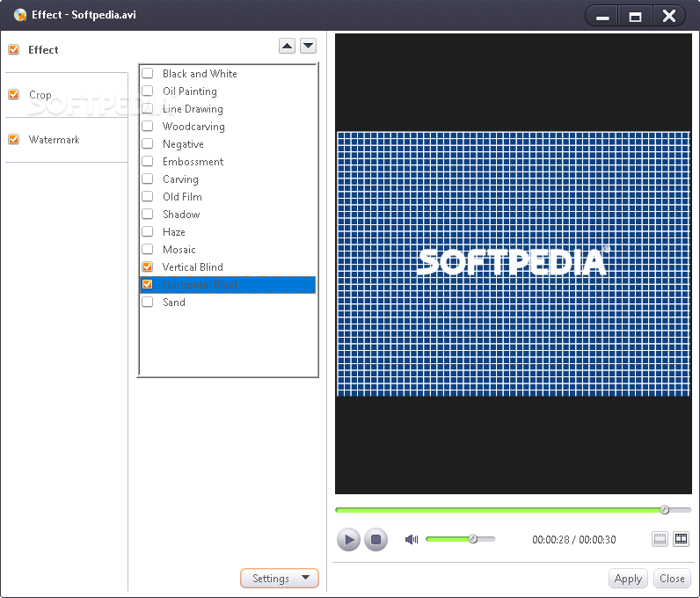Screen dimensions: 700x598
Task: Toggle the Effect section checkbox
Action: (x=14, y=49)
